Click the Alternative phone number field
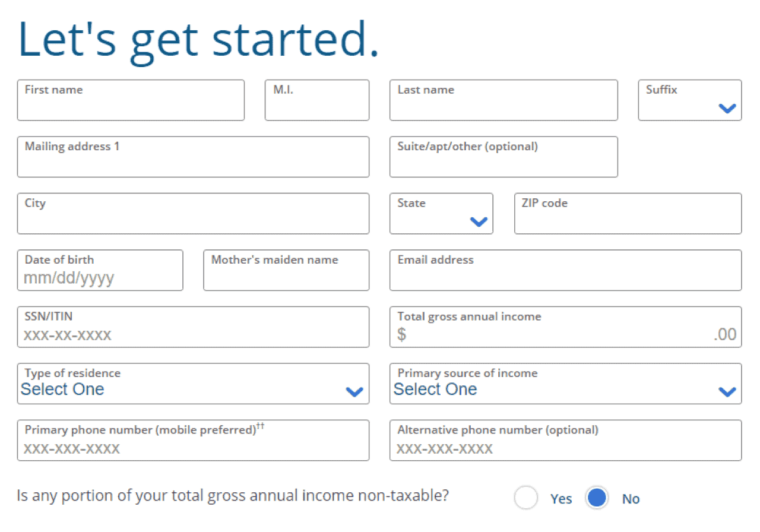Screen dimensions: 760x532 [x=565, y=445]
